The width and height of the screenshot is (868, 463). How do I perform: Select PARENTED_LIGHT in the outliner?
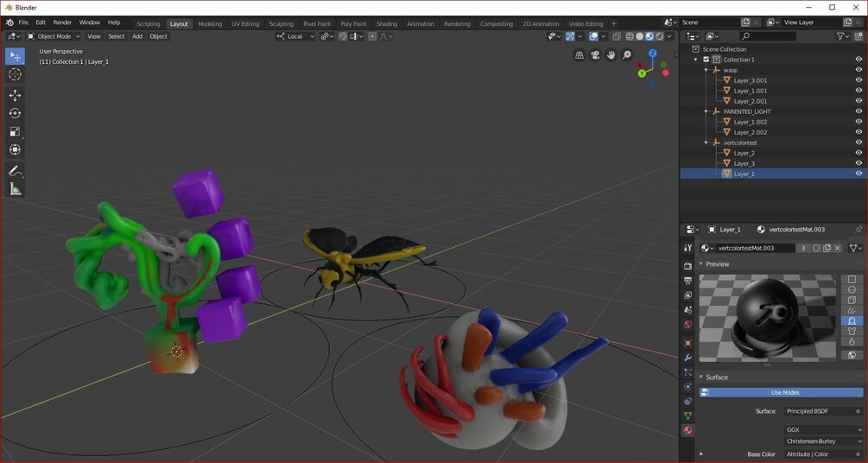747,111
